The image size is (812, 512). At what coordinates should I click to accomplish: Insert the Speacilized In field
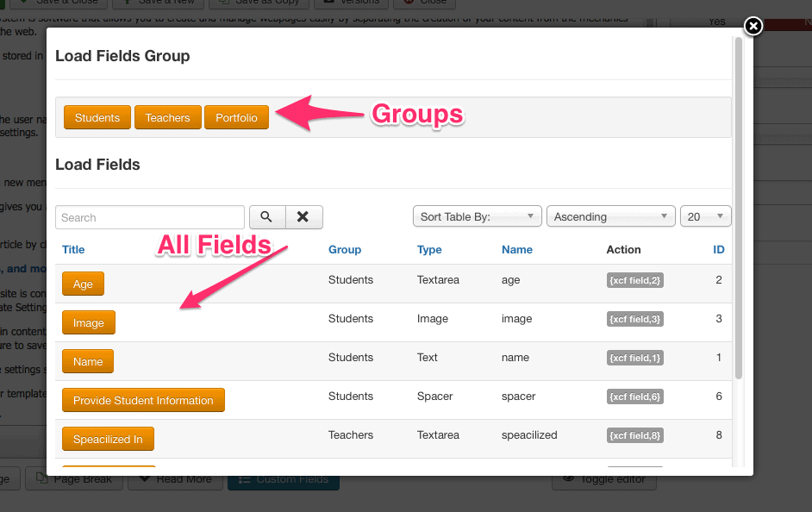pos(108,439)
